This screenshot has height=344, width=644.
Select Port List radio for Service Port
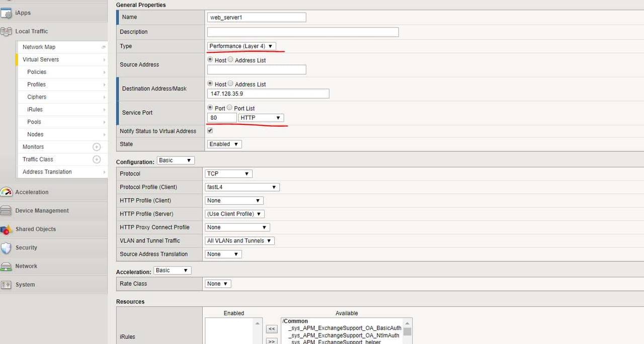click(229, 108)
